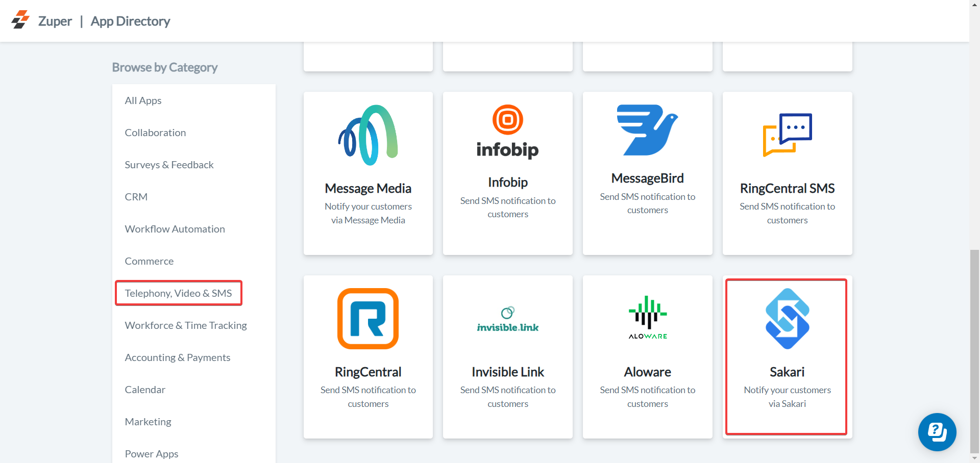The image size is (980, 463).
Task: Click the RingCentral SMS chat-bubble logo
Action: point(788,135)
